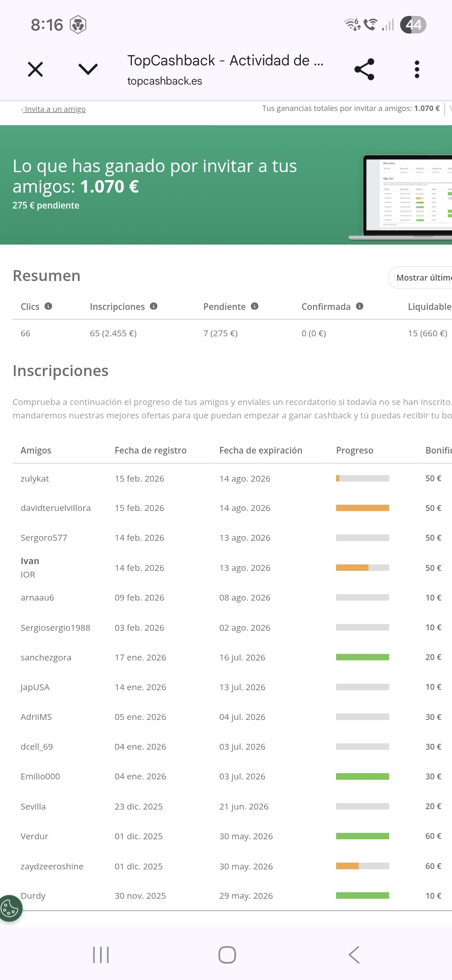Select friend name zulykat
This screenshot has height=980, width=452.
35,479
